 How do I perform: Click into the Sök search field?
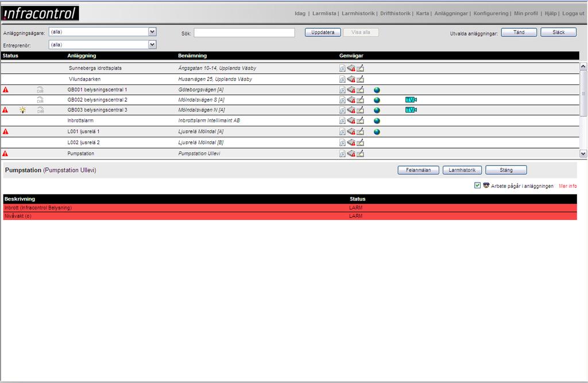pos(244,33)
